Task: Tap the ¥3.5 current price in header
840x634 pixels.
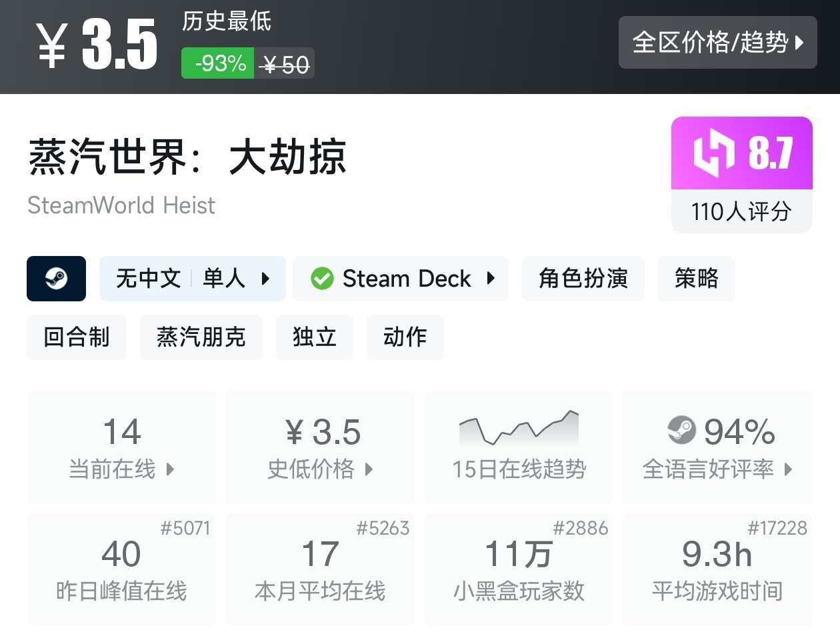Action: [x=97, y=45]
